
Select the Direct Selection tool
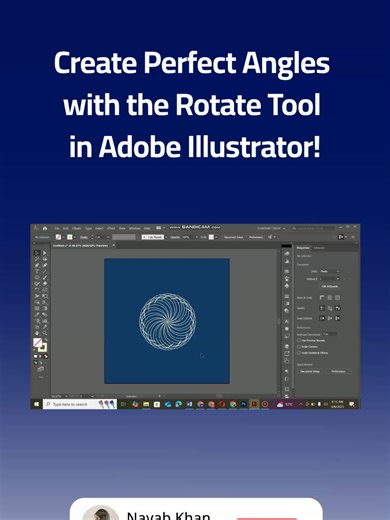pos(44,253)
